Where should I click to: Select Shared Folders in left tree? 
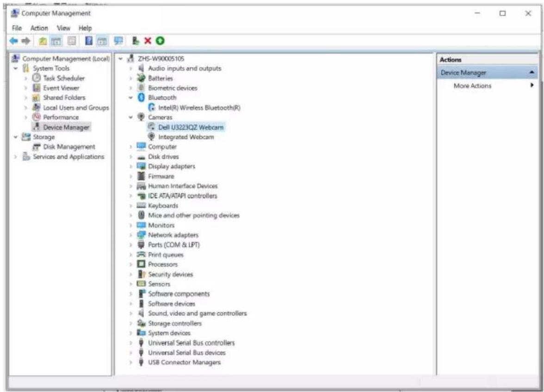[x=64, y=98]
